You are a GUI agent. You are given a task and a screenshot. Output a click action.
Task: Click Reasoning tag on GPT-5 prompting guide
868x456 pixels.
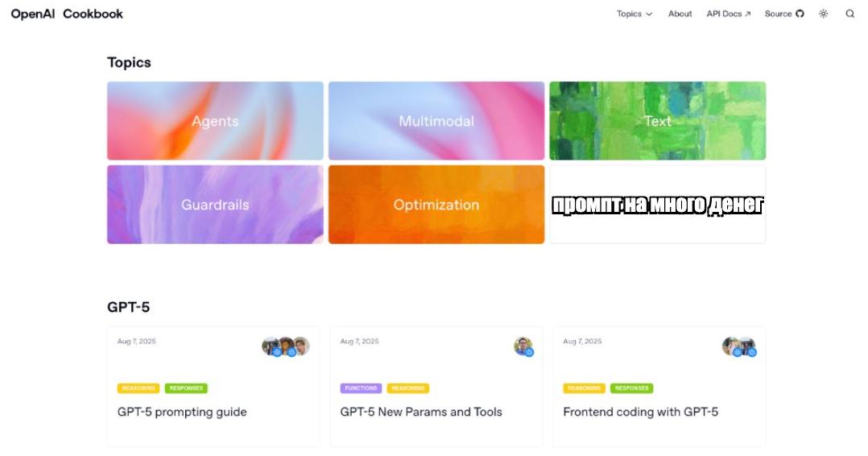tap(138, 388)
